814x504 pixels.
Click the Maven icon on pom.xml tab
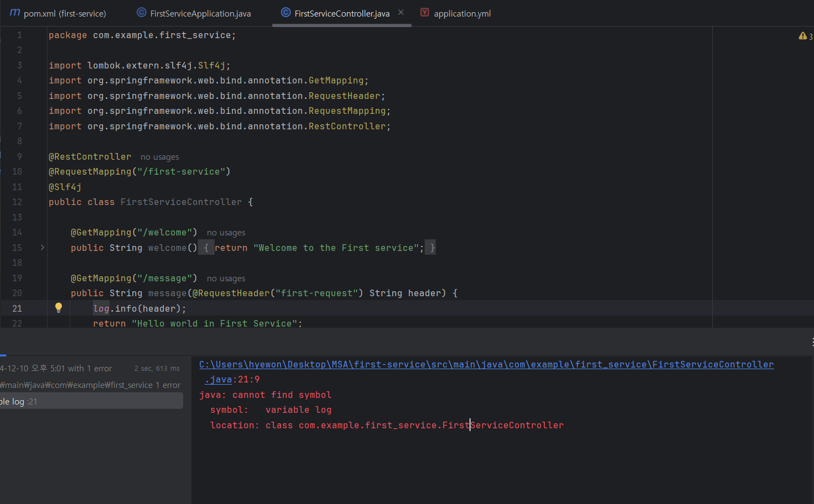tap(15, 13)
